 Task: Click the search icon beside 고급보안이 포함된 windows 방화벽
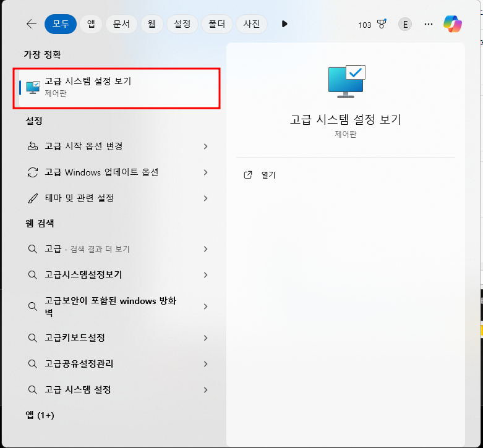(x=33, y=306)
